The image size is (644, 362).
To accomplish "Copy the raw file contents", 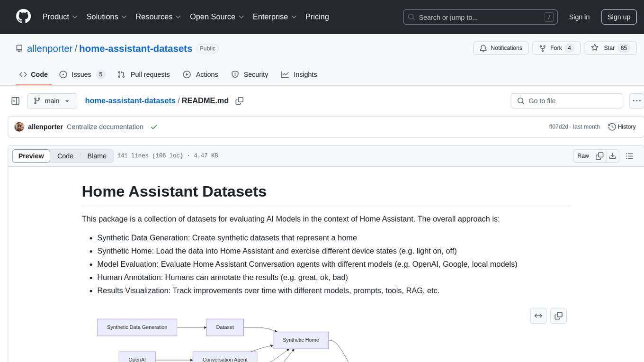I will point(600,156).
